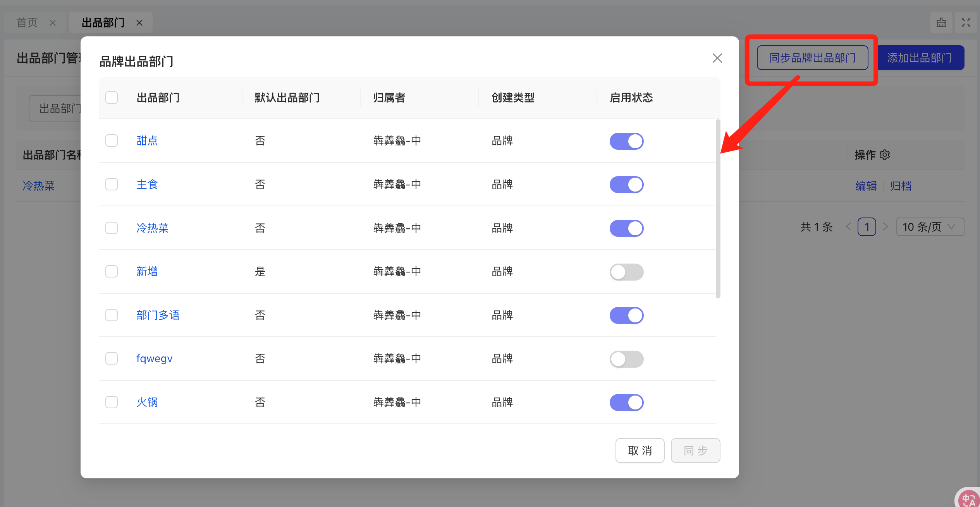Open the 10 条/页 page size dropdown
980x507 pixels.
(x=930, y=227)
